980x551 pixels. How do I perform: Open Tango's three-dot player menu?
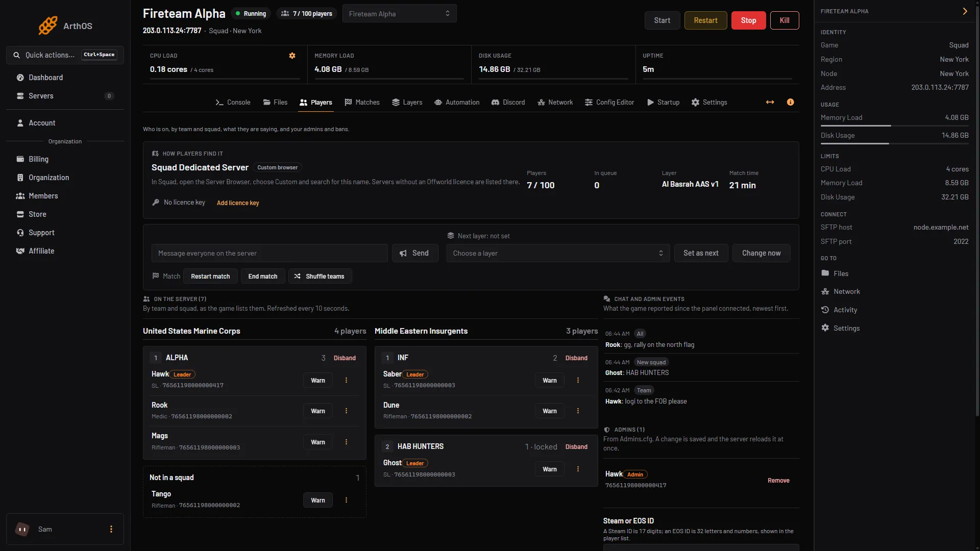(346, 500)
